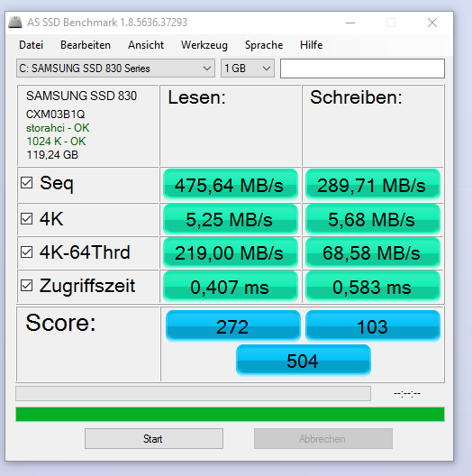Click the Abbrechen button

(x=323, y=439)
